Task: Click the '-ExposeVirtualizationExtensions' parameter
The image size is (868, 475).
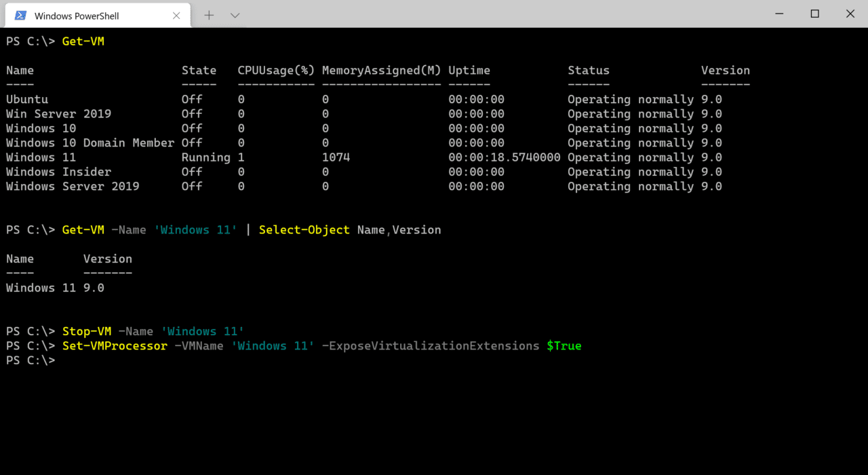Action: click(x=431, y=346)
